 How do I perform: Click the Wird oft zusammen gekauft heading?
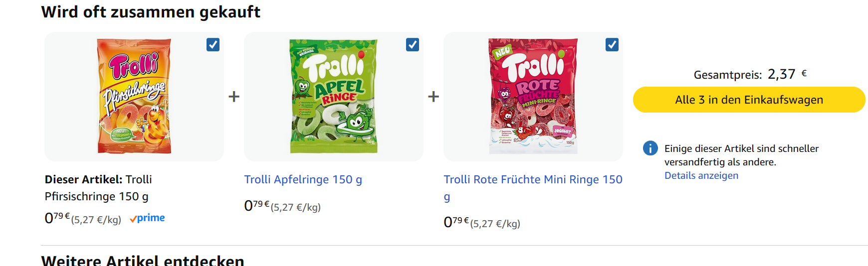(x=151, y=11)
